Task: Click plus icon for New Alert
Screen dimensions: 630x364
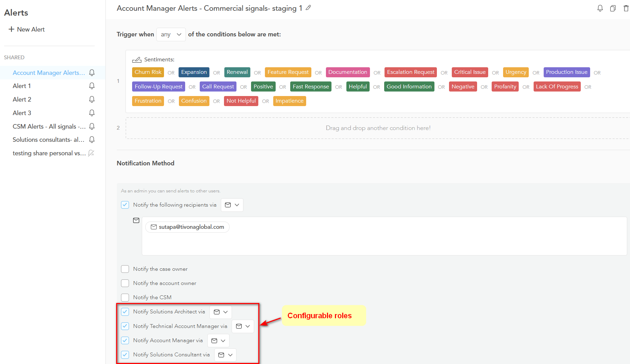Action: [11, 29]
